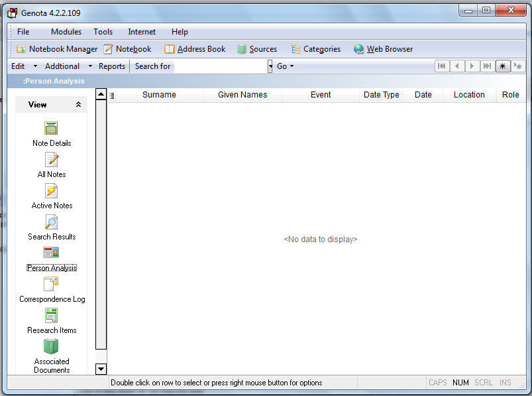Screen dimensions: 532x396
Task: Sort by the Date column header
Action: click(x=423, y=95)
